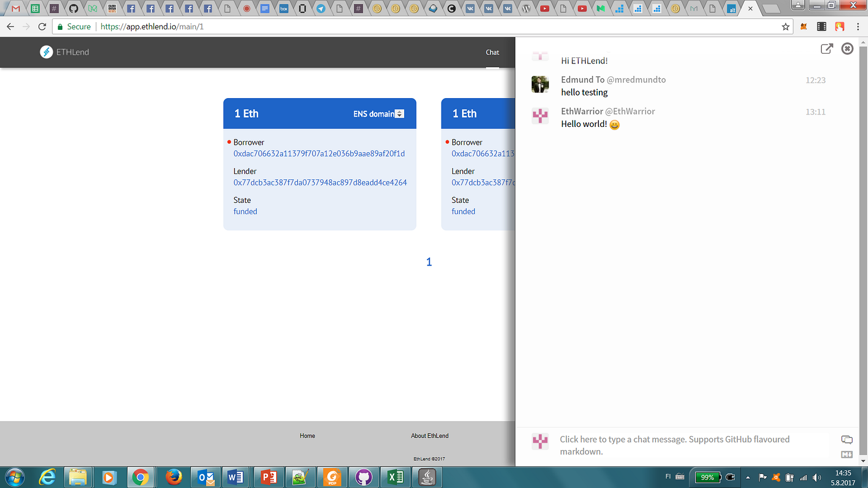Expand the ENS domain dropdown on first loan
Screen dimensions: 868x488
point(400,114)
